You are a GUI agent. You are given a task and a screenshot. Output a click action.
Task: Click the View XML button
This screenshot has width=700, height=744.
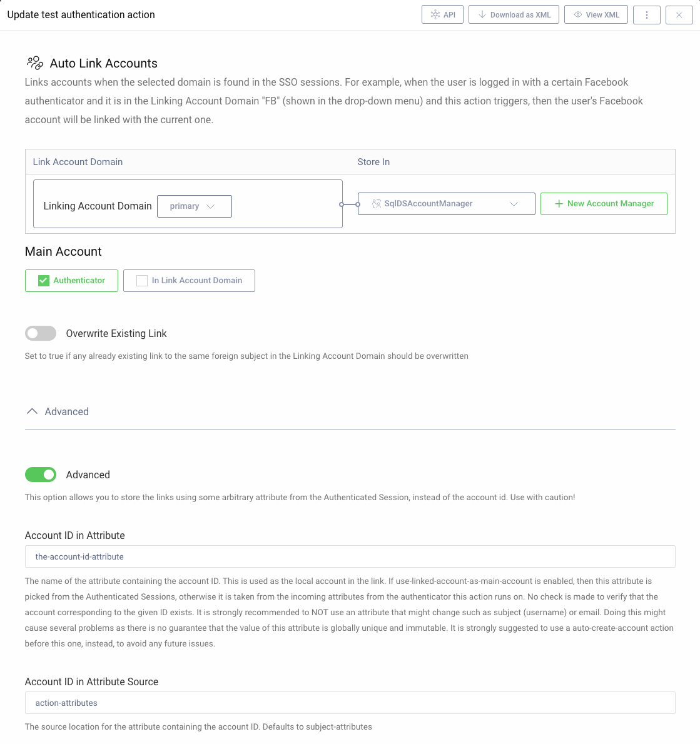point(596,14)
